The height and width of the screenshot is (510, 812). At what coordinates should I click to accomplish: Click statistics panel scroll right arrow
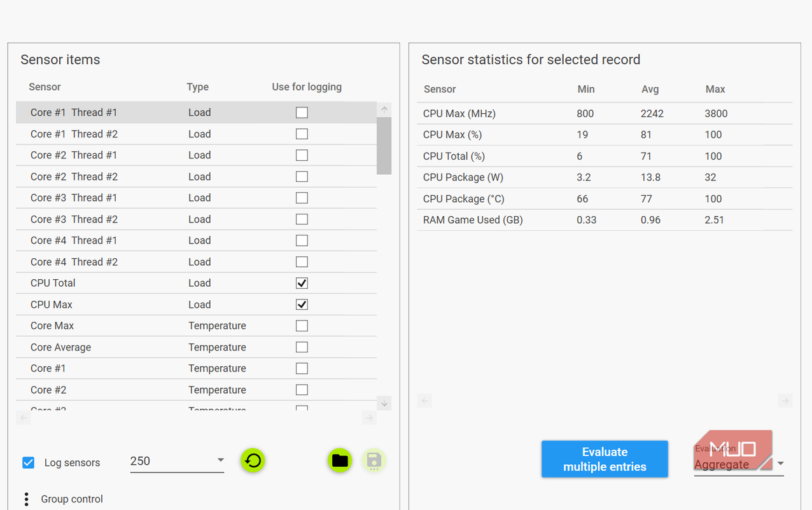tap(785, 401)
